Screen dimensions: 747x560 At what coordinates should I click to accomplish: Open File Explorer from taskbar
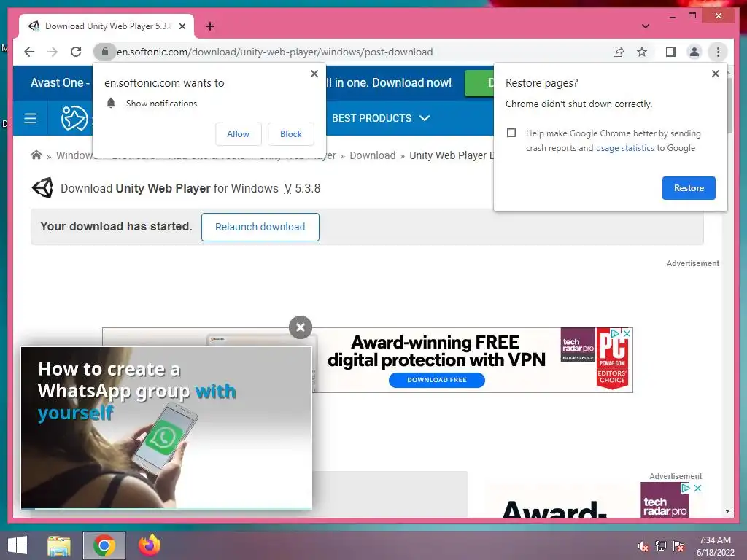click(x=59, y=545)
